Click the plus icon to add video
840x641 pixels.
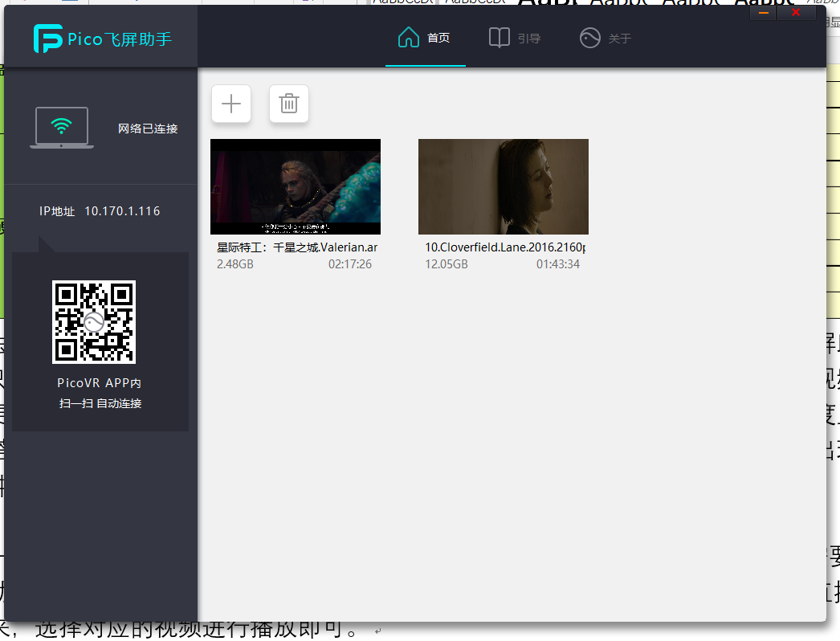pyautogui.click(x=231, y=104)
